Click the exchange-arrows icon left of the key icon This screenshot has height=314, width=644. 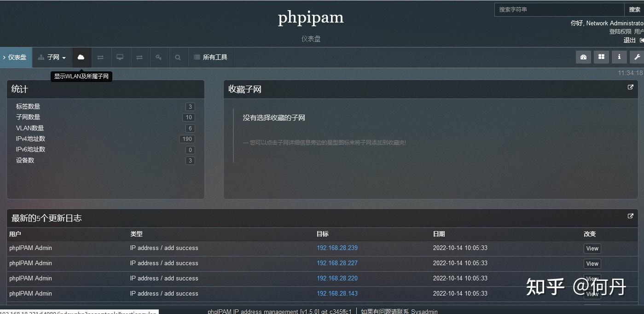(x=139, y=57)
